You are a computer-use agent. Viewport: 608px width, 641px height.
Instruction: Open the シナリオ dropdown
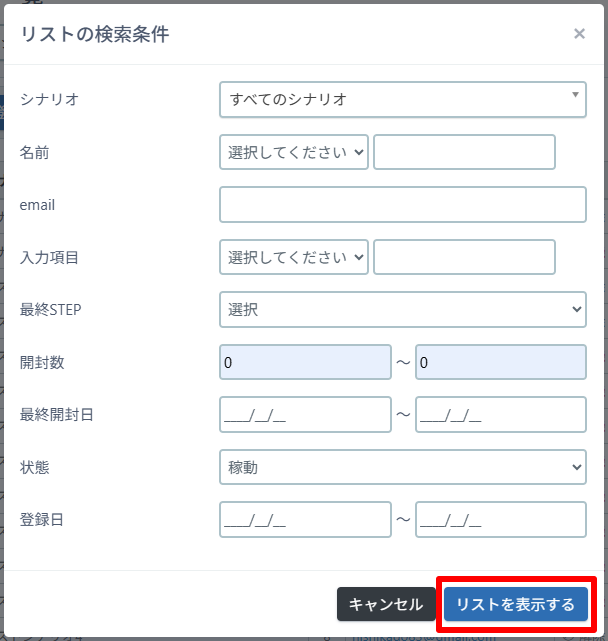pos(400,99)
